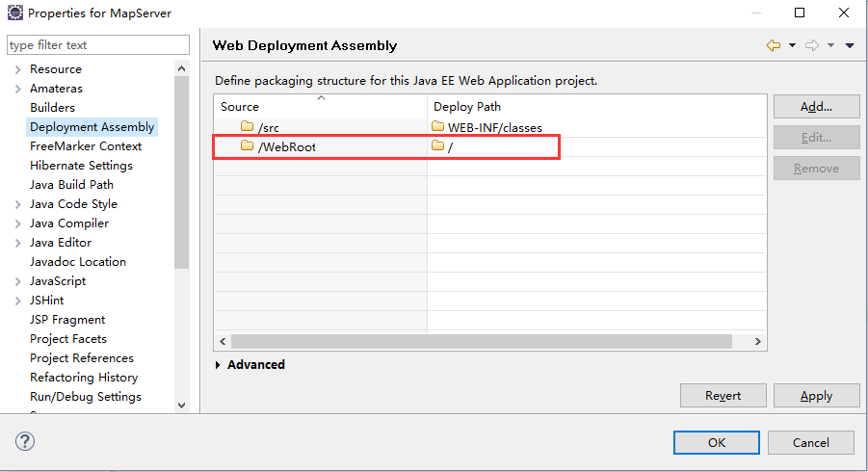Expand the Java Compiler node
Image resolution: width=868 pixels, height=472 pixels.
(x=17, y=223)
